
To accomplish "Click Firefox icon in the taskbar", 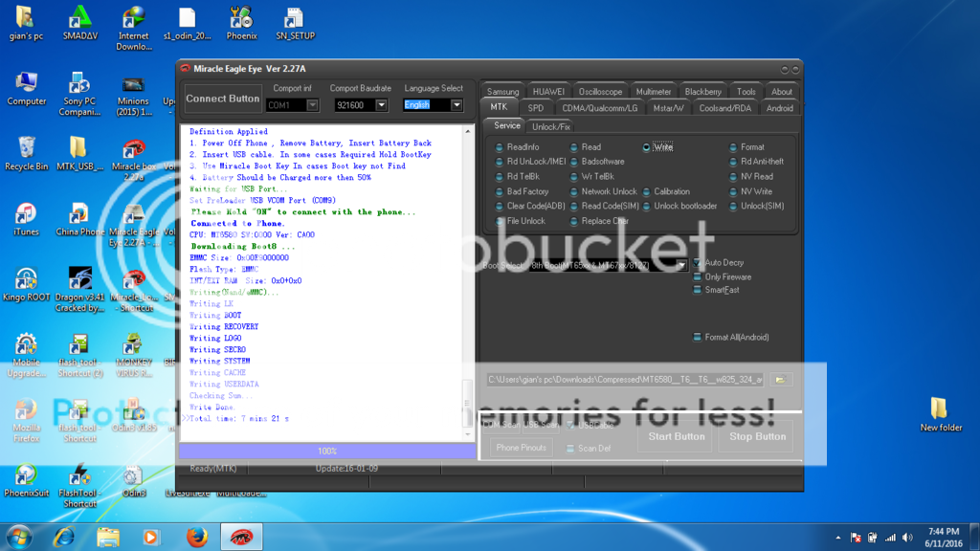I will (197, 537).
